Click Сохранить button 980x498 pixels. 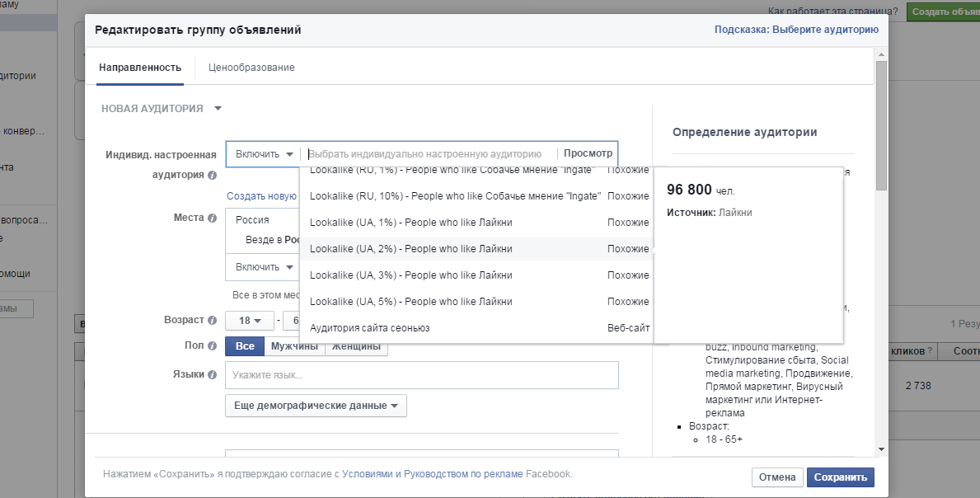pyautogui.click(x=839, y=477)
